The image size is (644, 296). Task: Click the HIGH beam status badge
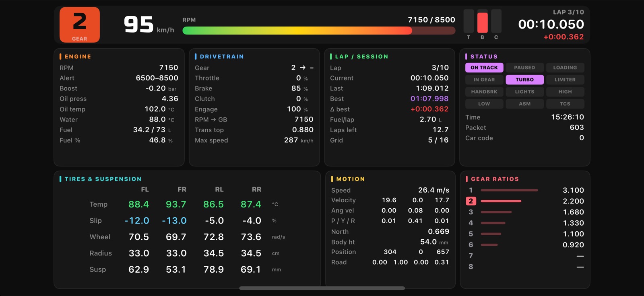[x=565, y=92]
